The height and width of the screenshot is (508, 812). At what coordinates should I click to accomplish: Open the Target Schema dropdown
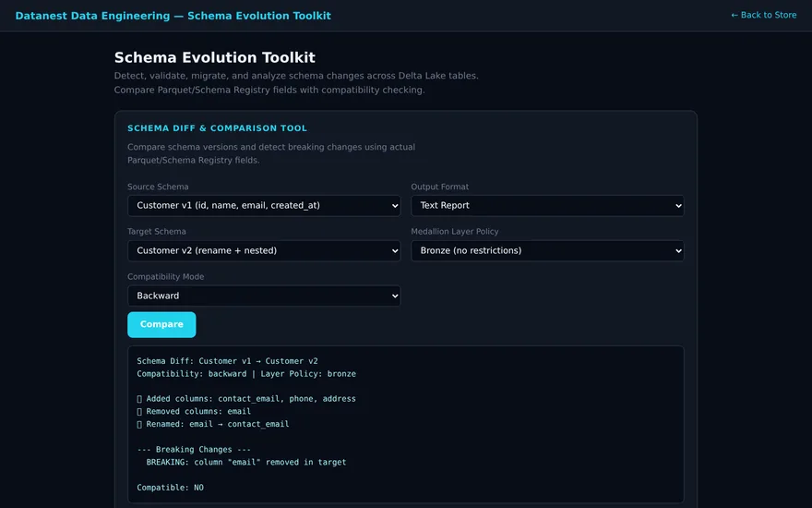tap(264, 251)
